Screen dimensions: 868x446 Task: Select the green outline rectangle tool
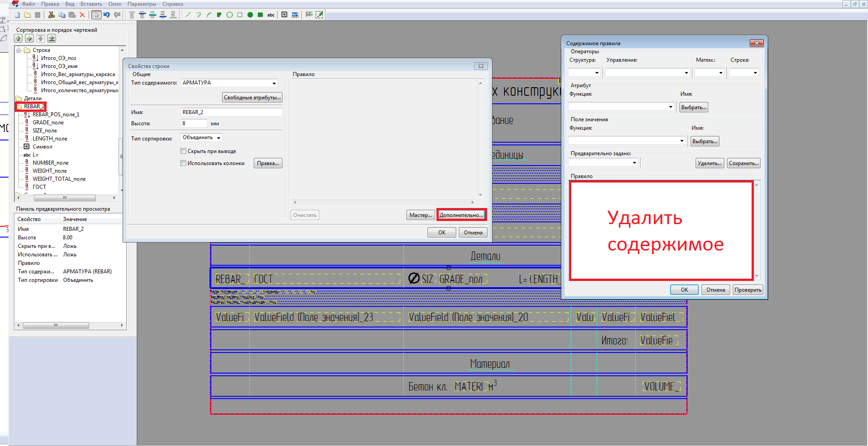click(x=240, y=15)
